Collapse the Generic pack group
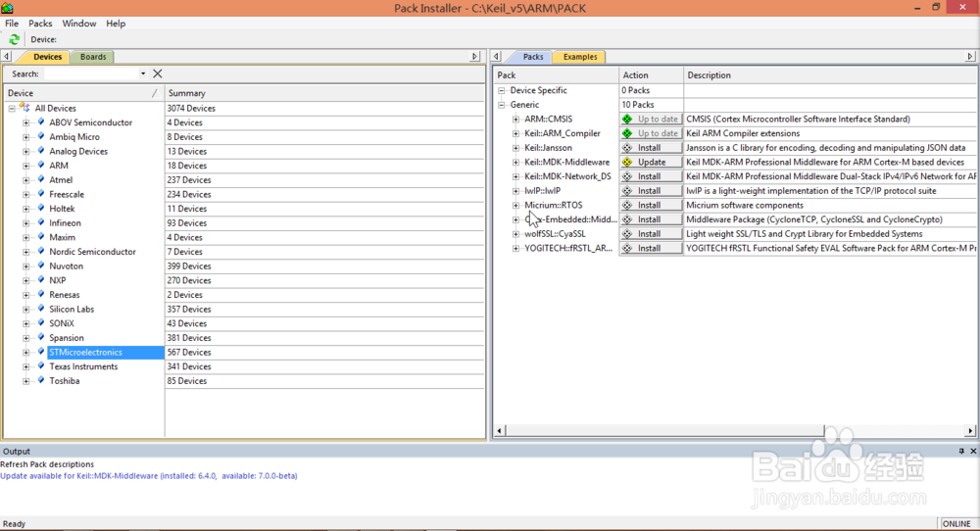 501,105
